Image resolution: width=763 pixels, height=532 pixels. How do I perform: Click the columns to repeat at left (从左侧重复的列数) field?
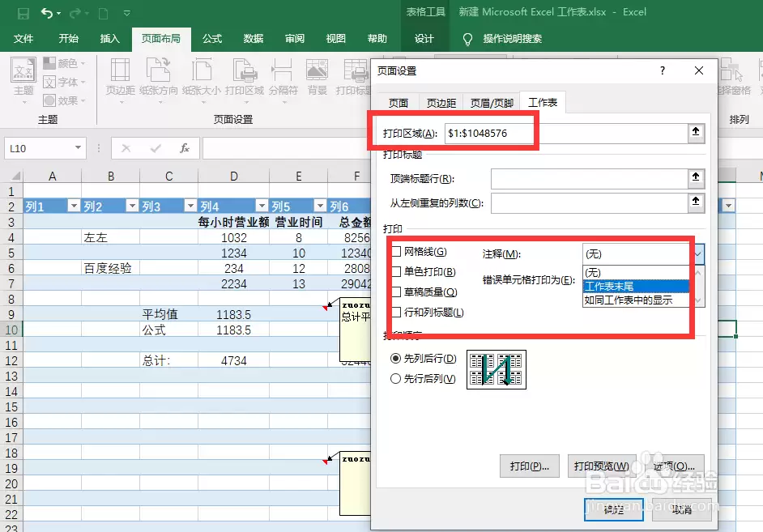tap(589, 202)
